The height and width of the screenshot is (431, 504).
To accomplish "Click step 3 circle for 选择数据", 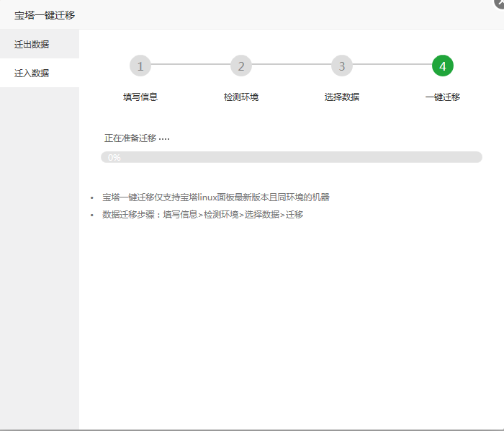I will [x=342, y=66].
